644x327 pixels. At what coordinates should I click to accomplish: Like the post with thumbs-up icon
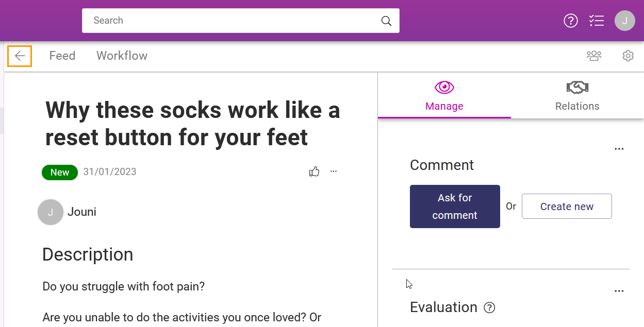point(315,171)
